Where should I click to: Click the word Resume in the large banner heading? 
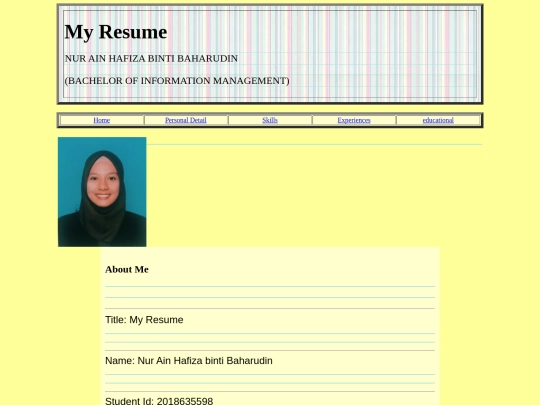133,32
